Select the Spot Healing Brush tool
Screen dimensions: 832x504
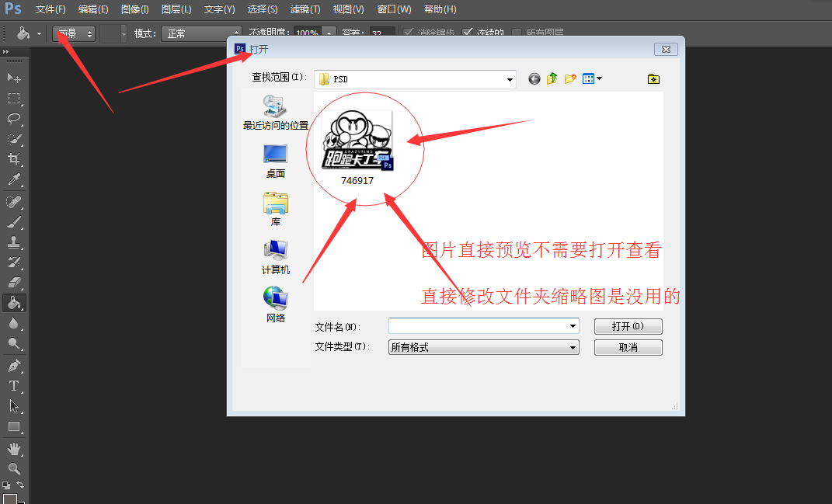14,202
